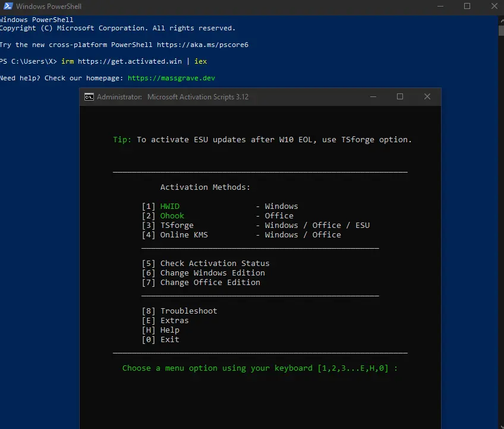The height and width of the screenshot is (429, 504).
Task: Click the 'Microsoft Activation Scripts 3.12' title
Action: (x=198, y=97)
